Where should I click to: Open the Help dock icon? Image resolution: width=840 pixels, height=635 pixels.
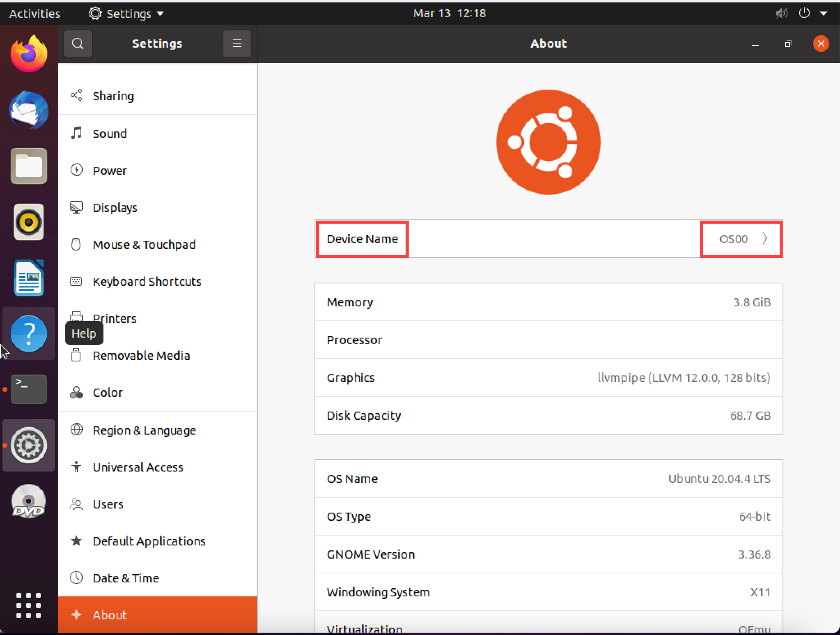point(29,334)
